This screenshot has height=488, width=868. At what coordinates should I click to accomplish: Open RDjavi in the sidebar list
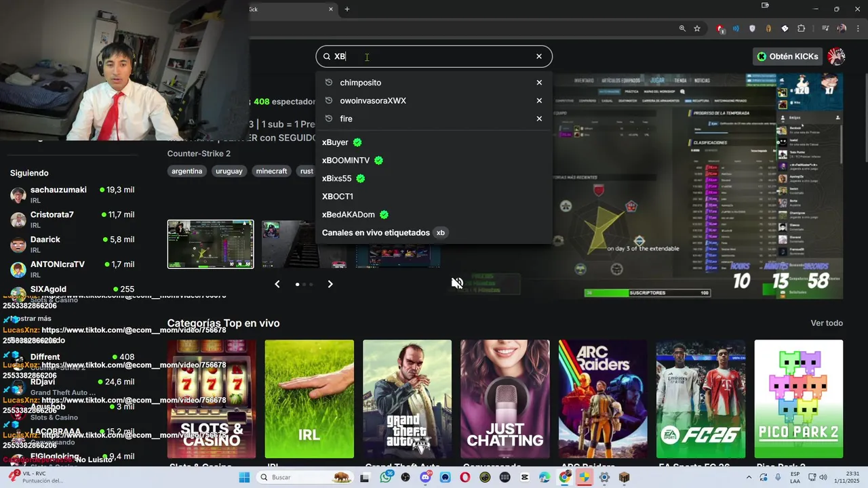[x=73, y=386]
